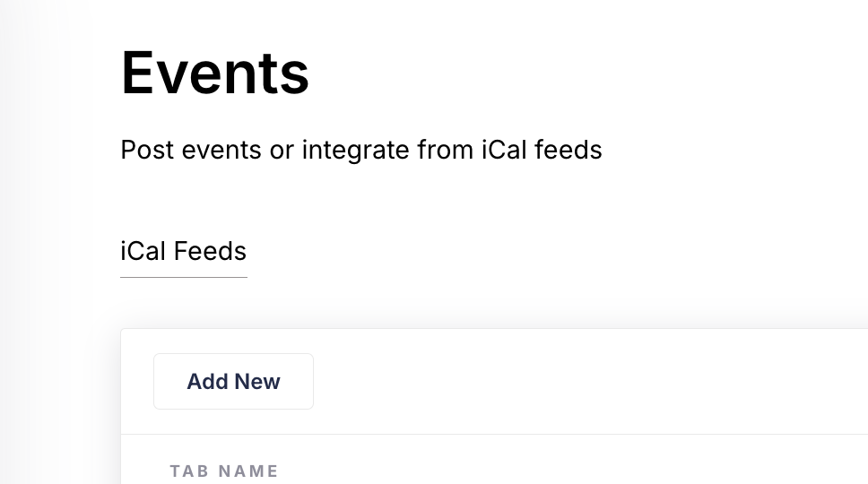The height and width of the screenshot is (484, 868).
Task: Click the 'Add' word on the button
Action: 207,381
